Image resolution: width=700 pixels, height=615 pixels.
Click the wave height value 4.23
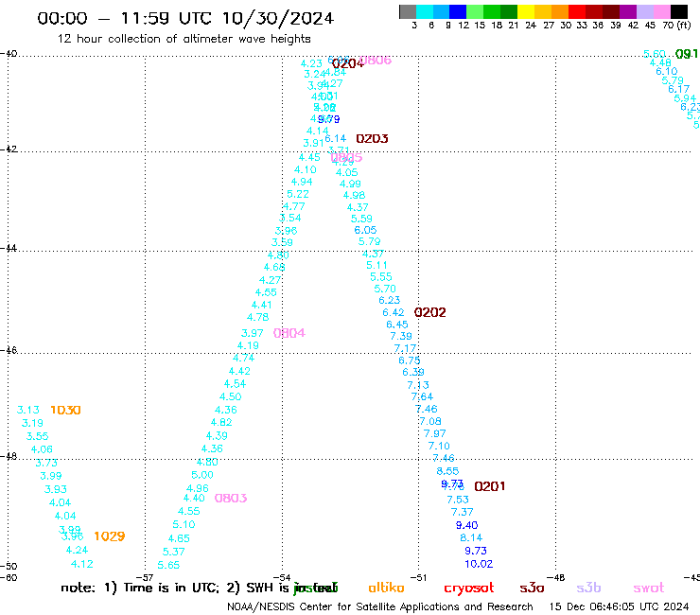311,63
